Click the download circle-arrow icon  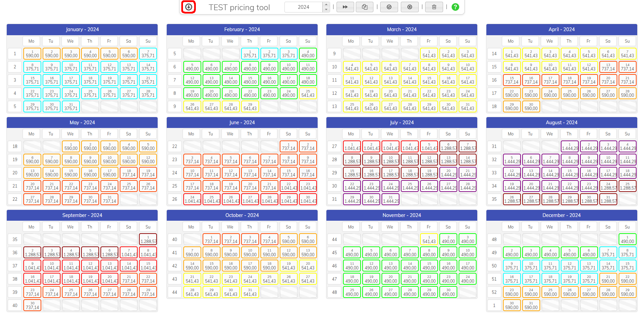(x=188, y=7)
